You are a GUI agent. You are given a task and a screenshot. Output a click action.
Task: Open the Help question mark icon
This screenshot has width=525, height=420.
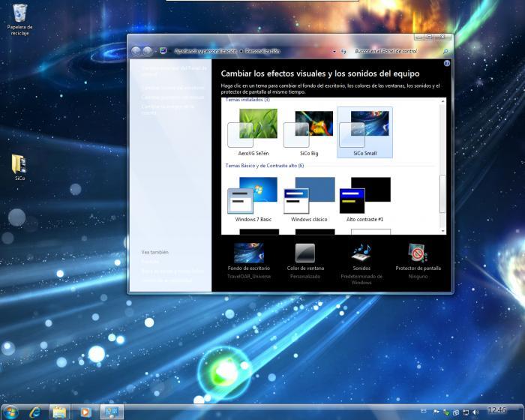point(447,63)
